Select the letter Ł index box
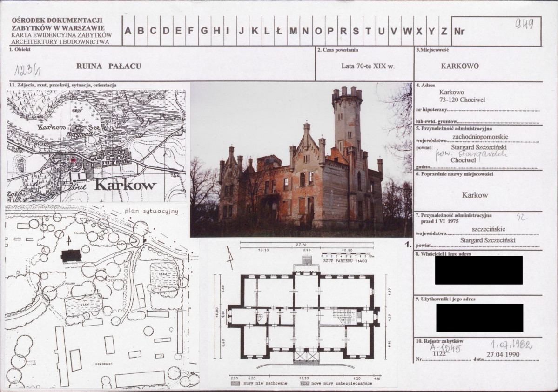 tap(281, 31)
